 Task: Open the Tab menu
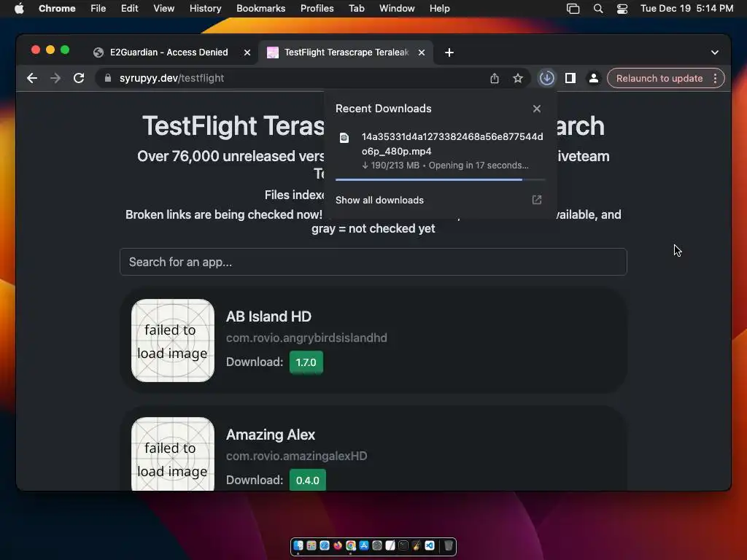coord(356,9)
